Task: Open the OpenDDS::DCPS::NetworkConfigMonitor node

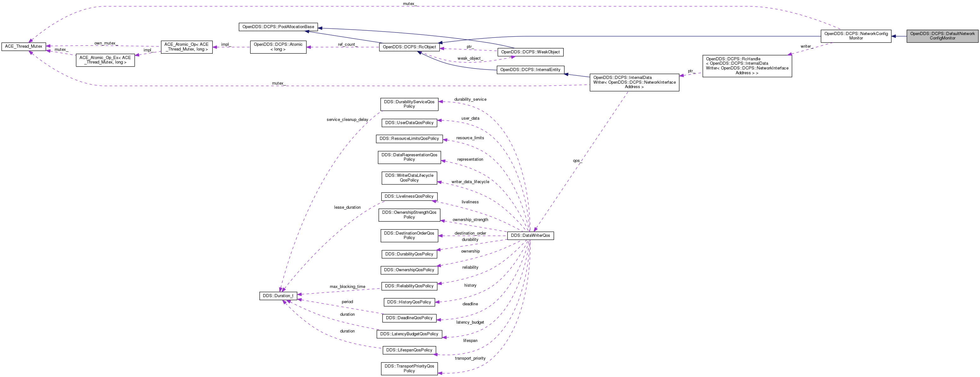Action: coord(856,36)
